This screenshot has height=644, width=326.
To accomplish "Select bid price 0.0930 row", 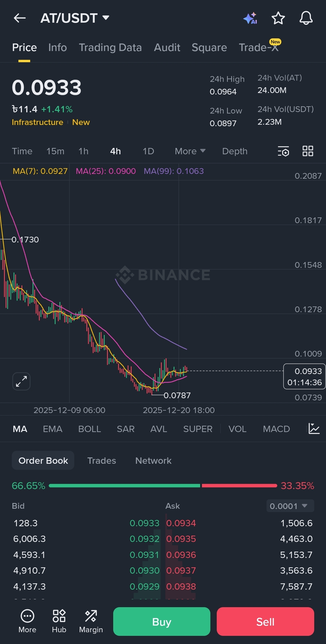I will pos(144,570).
